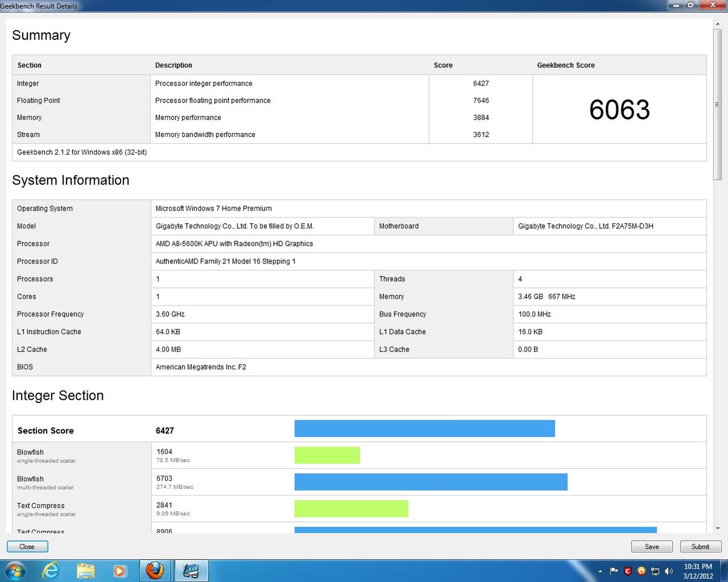
Task: Click 'Processor integer performance' description
Action: [204, 84]
